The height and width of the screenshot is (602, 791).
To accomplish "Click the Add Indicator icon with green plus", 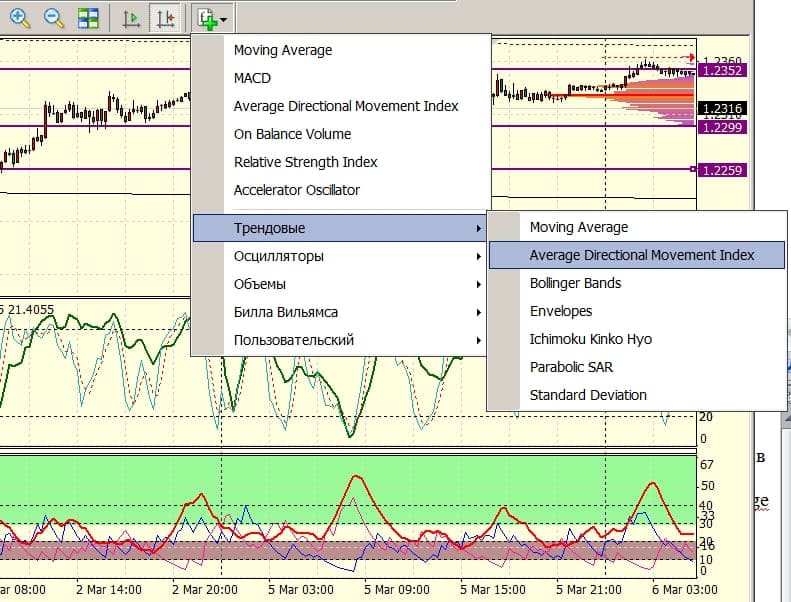I will pyautogui.click(x=208, y=19).
